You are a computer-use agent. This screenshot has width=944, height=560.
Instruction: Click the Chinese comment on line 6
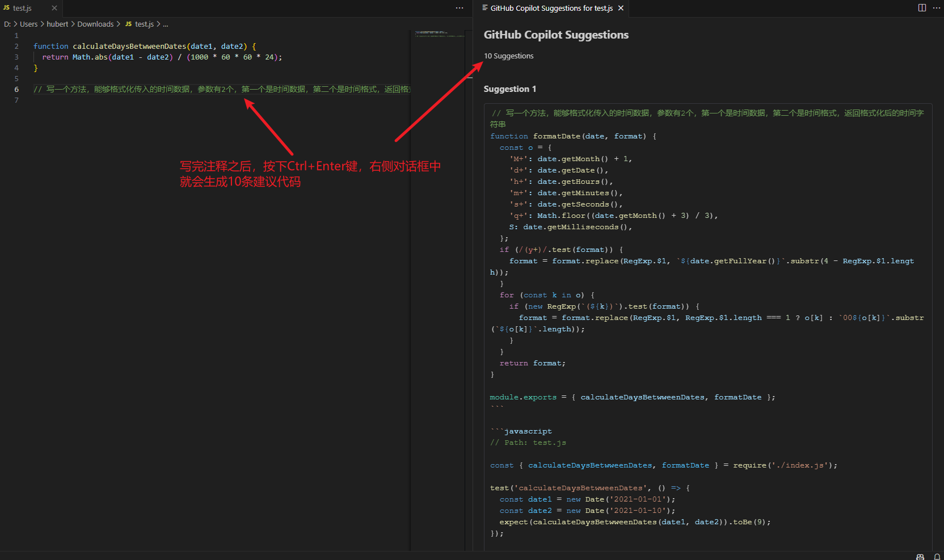coord(222,89)
